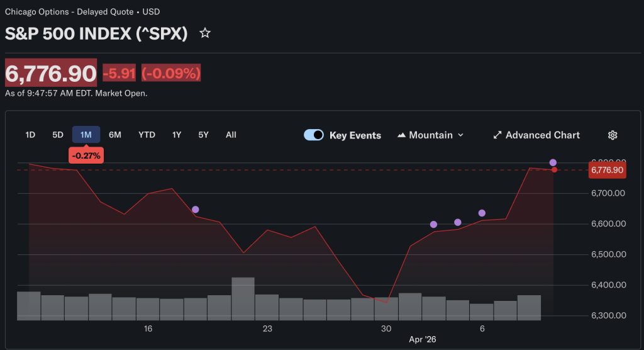Switch to the YTD range
Viewport: 644px width, 350px height.
[147, 135]
